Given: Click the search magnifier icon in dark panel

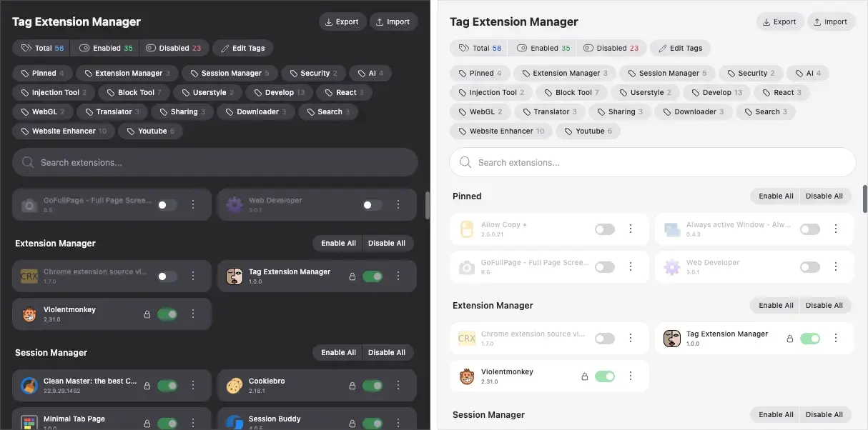Looking at the screenshot, I should click(x=29, y=162).
